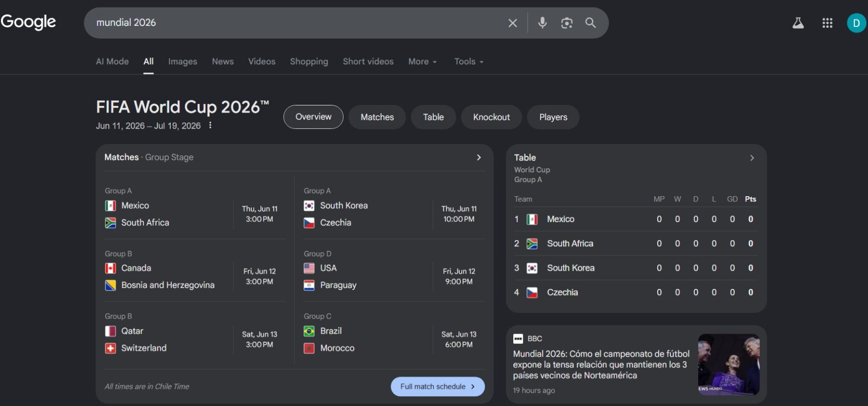868x406 pixels.
Task: Click the South Korea flag in Group A table
Action: (532, 268)
